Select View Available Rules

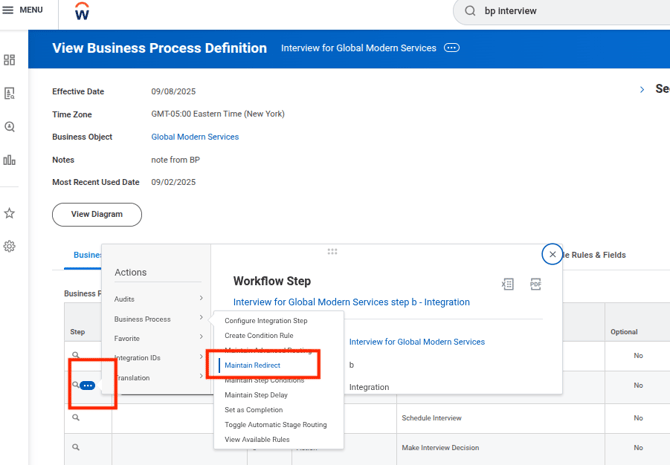257,439
